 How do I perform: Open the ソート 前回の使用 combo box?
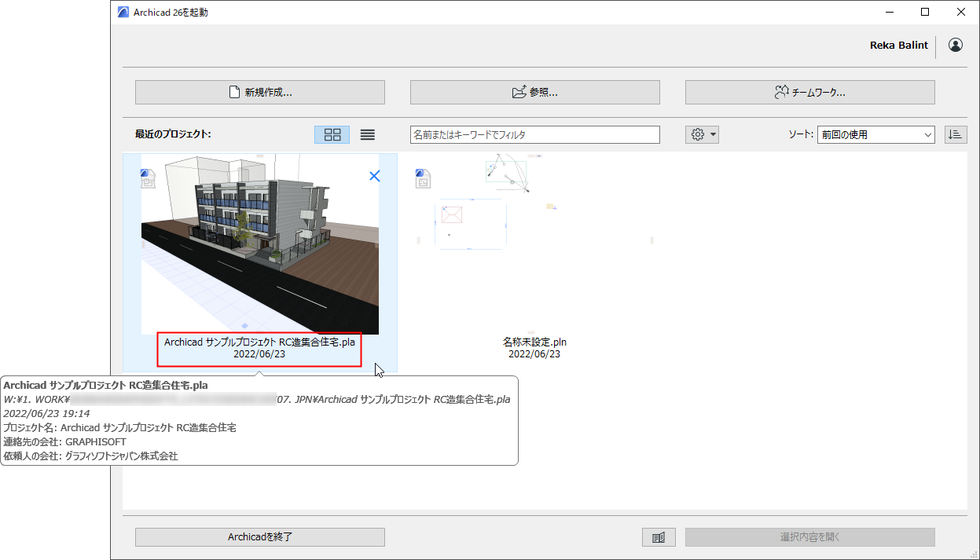[x=876, y=134]
